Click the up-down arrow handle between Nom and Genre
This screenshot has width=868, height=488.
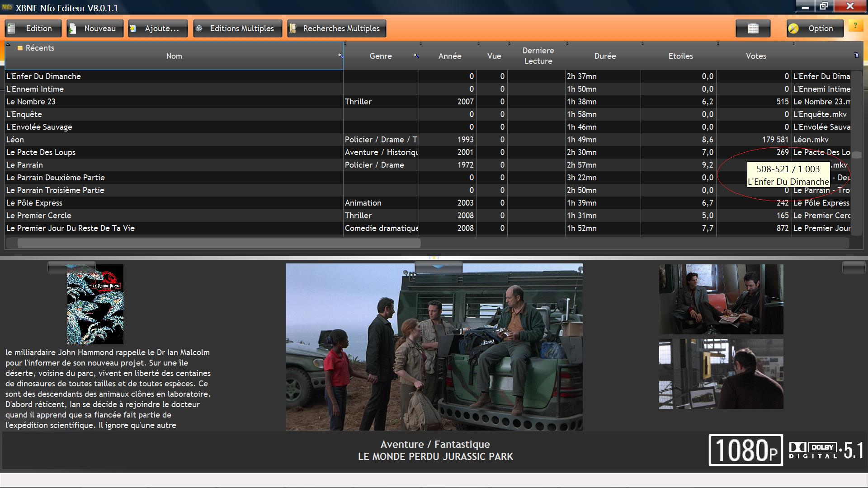click(345, 44)
